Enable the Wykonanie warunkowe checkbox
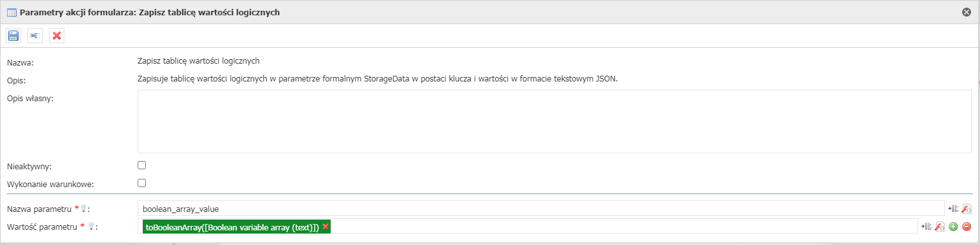This screenshot has height=245, width=980. click(x=142, y=183)
